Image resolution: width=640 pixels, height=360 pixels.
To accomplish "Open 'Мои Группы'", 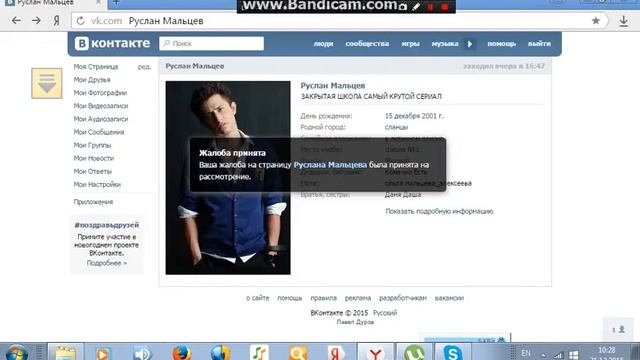I will pos(92,145).
